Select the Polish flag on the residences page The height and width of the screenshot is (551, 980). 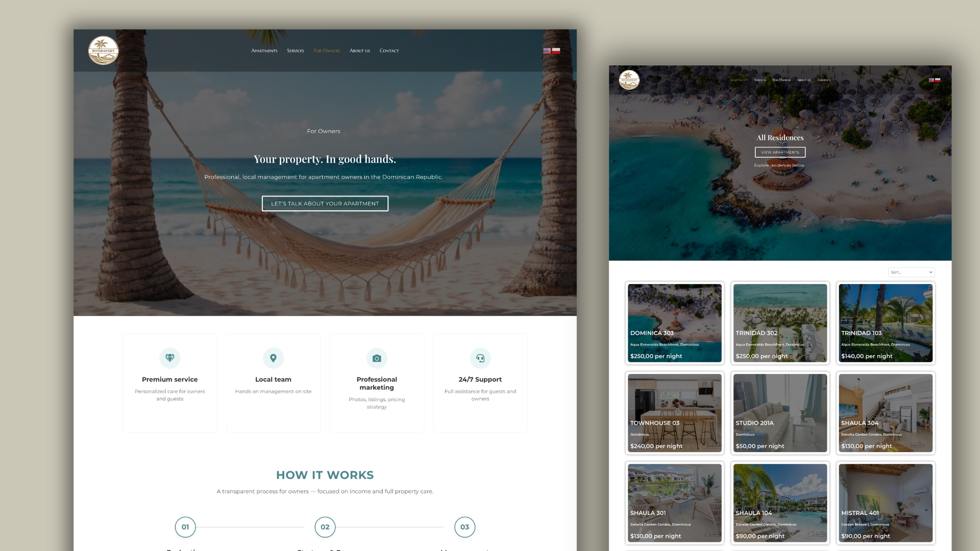(x=938, y=80)
